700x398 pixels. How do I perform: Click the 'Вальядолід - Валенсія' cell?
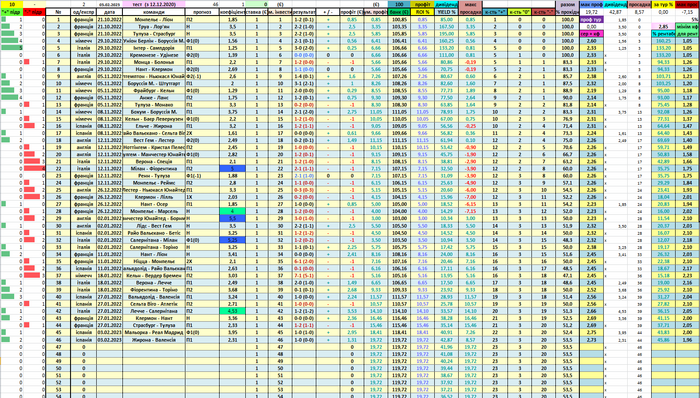[154, 297]
